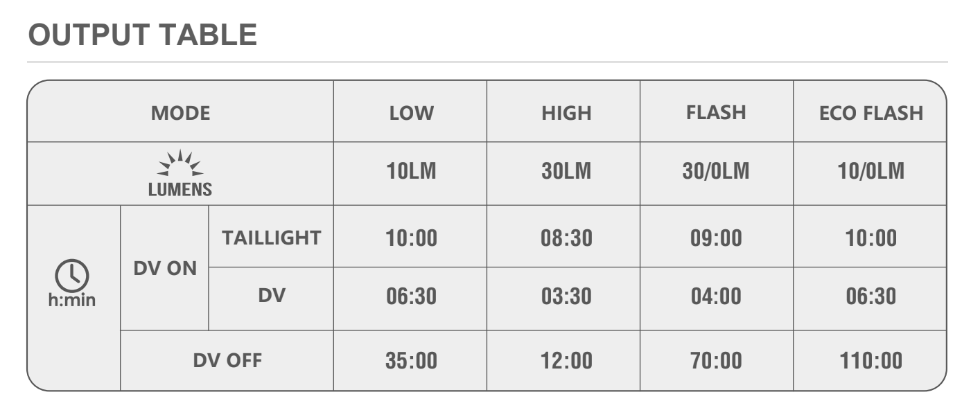Click the ECO FLASH column header

[870, 113]
